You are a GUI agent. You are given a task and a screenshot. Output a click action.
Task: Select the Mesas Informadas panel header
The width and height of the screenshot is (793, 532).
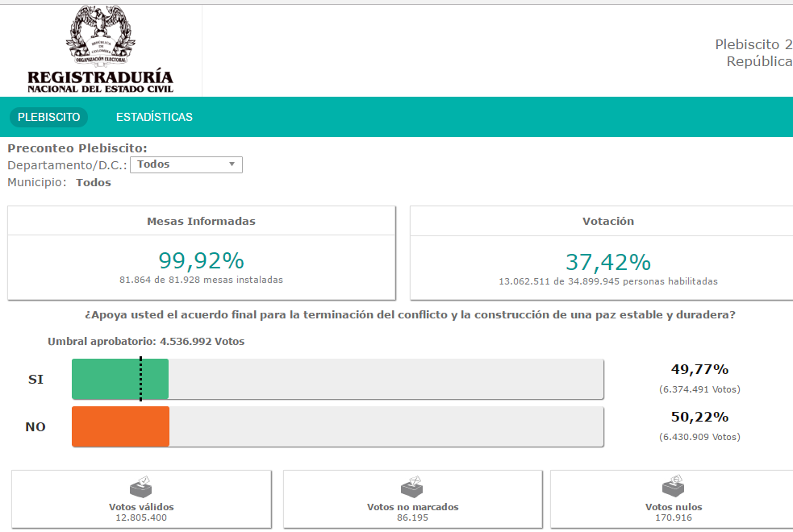[x=201, y=221]
